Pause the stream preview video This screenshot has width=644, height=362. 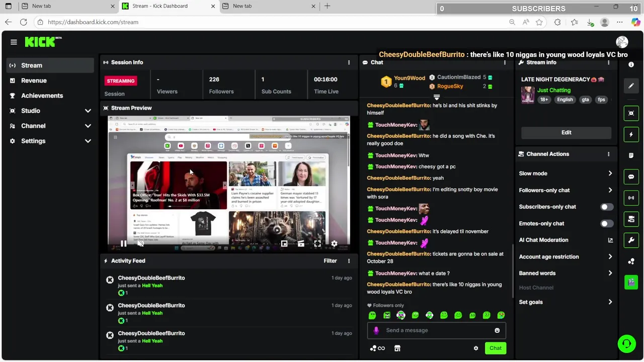(x=123, y=244)
